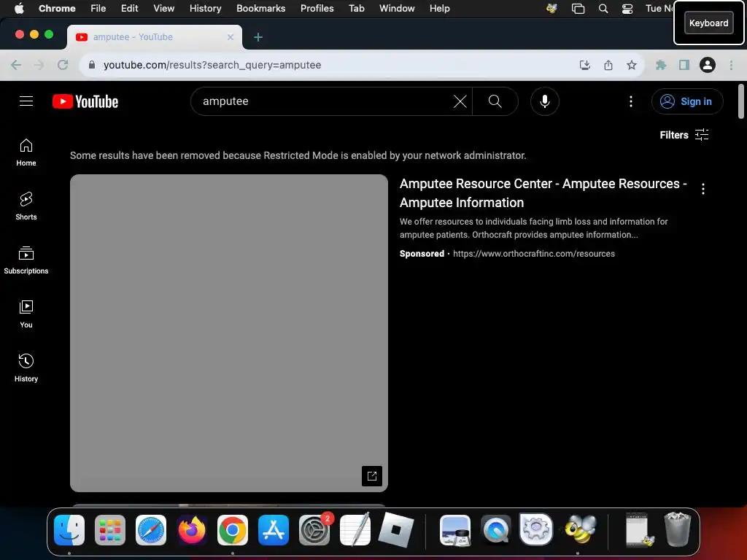Viewport: 747px width, 560px height.
Task: Open the search Filters
Action: 684,135
